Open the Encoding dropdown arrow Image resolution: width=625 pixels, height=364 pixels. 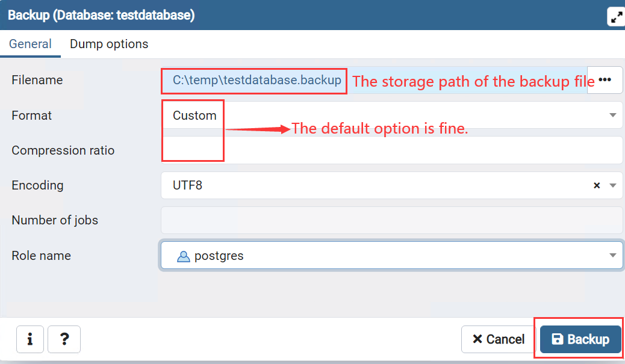coord(613,186)
